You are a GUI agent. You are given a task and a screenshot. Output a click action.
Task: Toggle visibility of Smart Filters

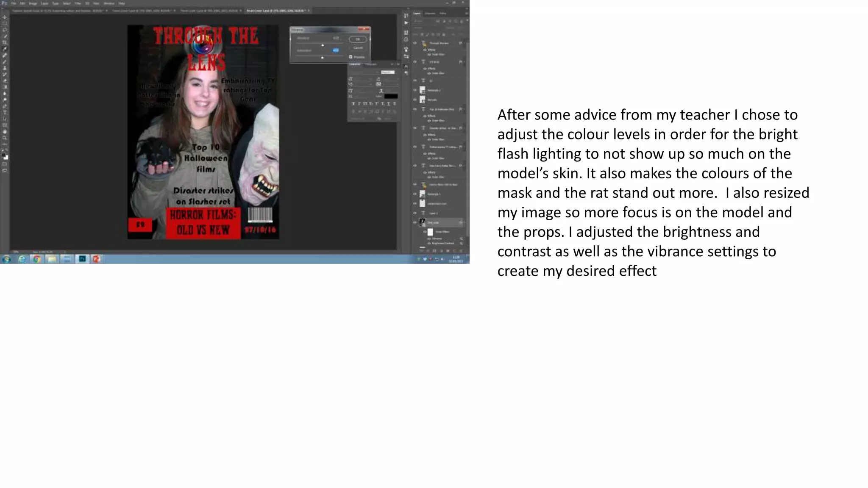pyautogui.click(x=425, y=232)
